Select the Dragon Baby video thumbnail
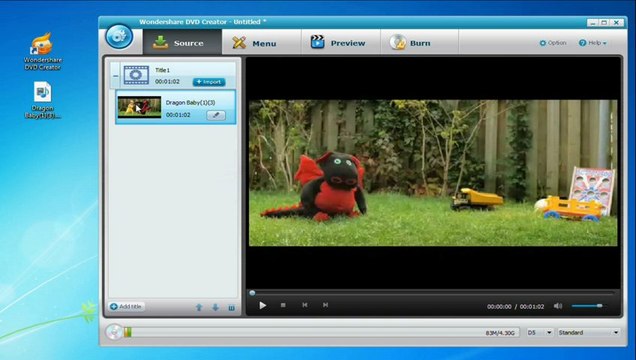Screen dimensions: 636x360 [x=139, y=107]
